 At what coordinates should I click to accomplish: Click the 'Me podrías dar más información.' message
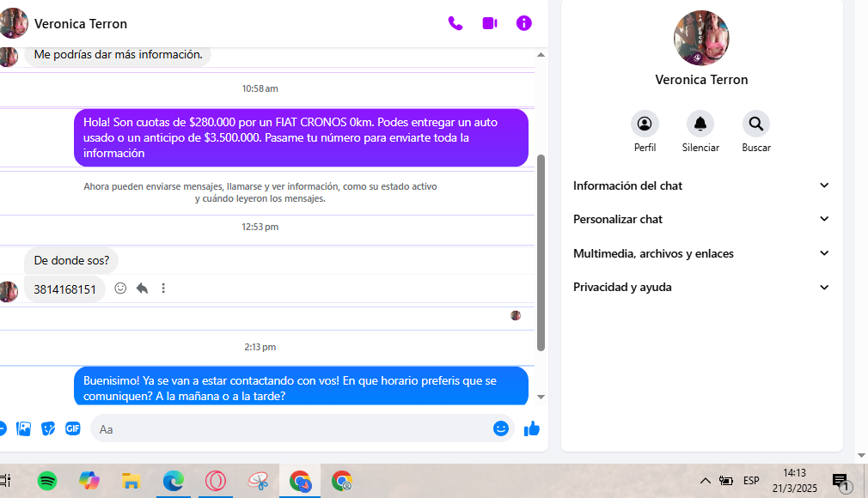point(118,55)
